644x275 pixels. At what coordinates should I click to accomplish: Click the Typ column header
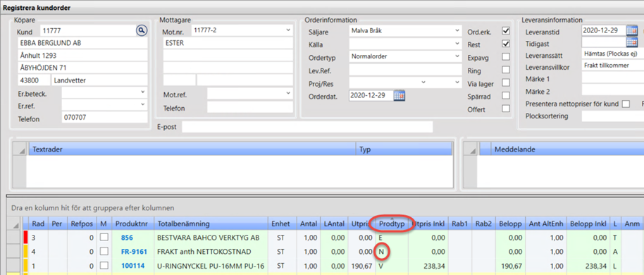404,149
